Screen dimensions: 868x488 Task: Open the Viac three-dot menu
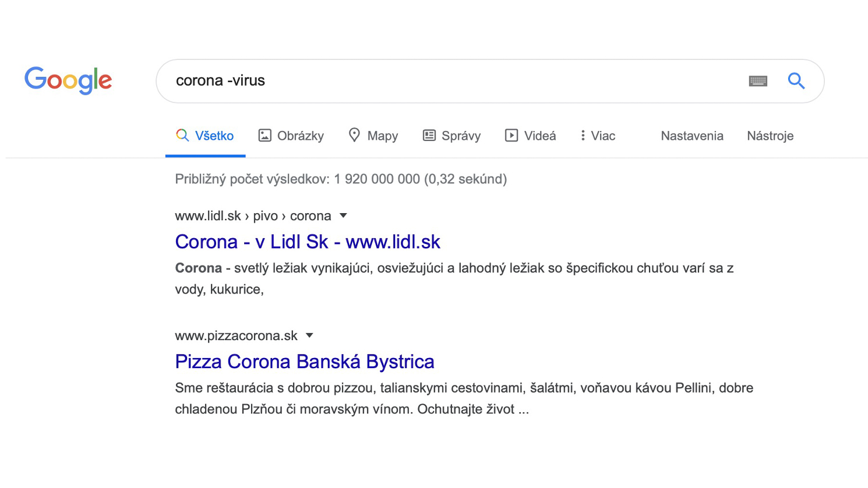(x=583, y=136)
